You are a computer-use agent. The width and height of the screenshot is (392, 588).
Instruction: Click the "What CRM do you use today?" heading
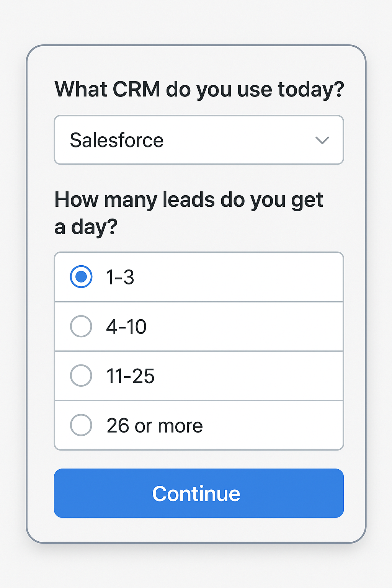pyautogui.click(x=199, y=89)
